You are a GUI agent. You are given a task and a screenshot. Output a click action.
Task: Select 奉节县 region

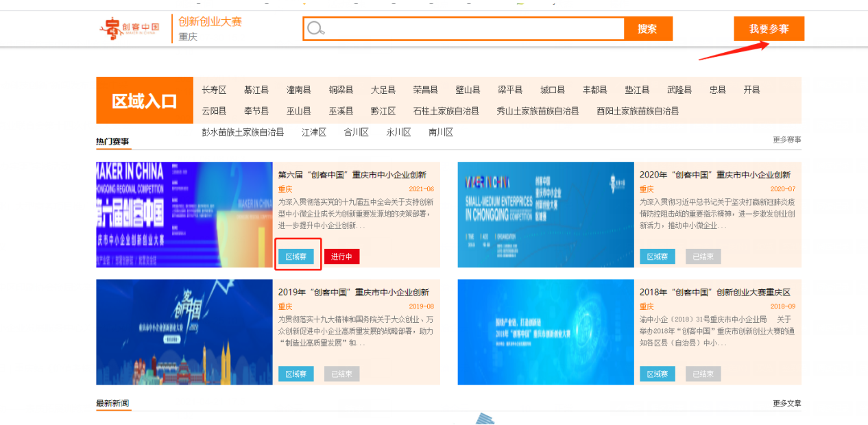click(256, 111)
